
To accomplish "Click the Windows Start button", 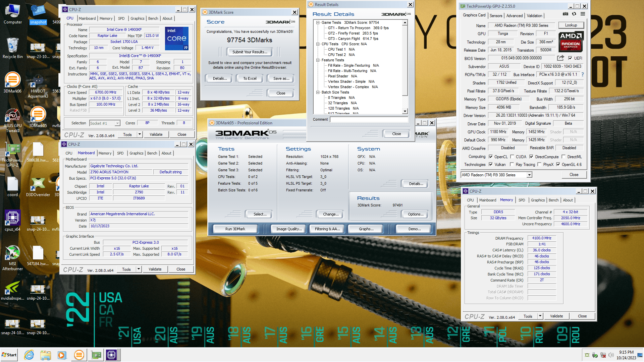I will click(9, 355).
